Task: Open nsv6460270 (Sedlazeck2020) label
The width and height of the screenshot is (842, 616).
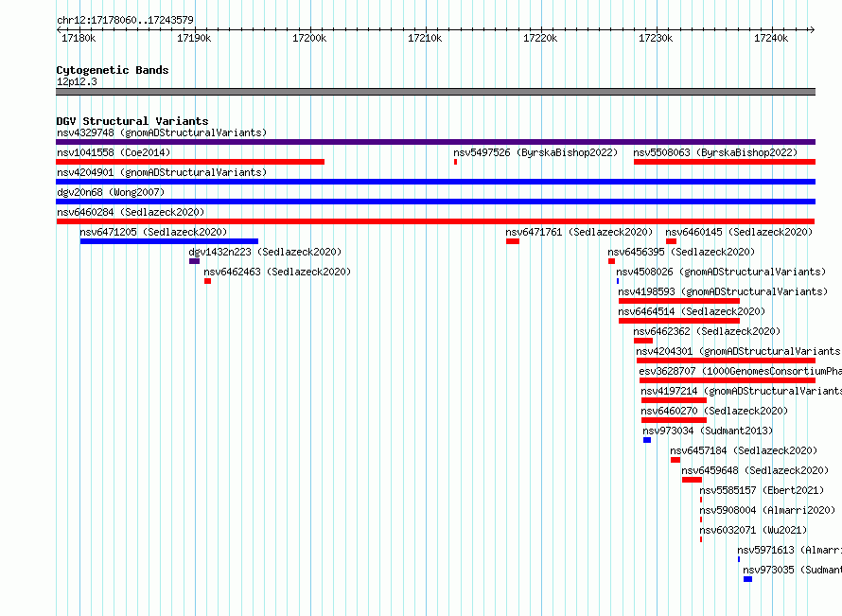Action: 714,411
